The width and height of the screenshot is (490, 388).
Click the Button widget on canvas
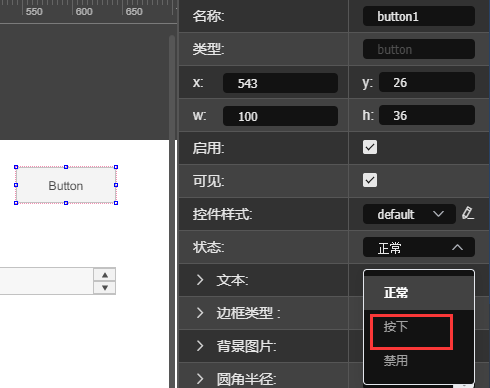[66, 185]
